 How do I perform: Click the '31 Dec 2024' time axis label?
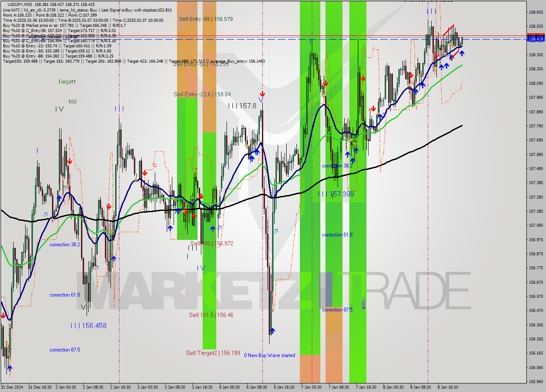[x=12, y=387]
